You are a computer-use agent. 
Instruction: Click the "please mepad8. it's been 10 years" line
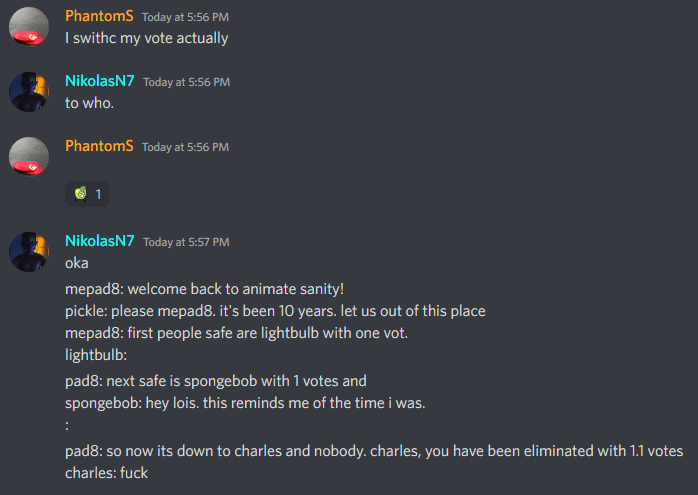pos(275,311)
